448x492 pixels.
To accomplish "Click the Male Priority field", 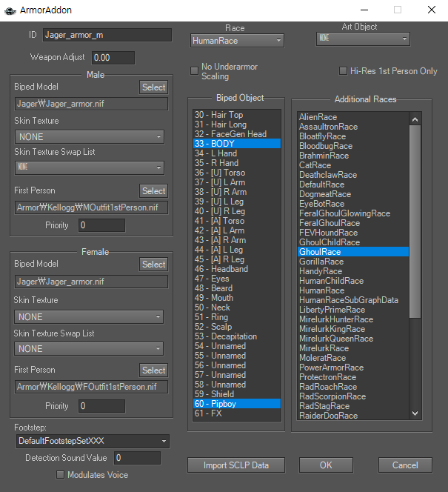I will [x=101, y=225].
